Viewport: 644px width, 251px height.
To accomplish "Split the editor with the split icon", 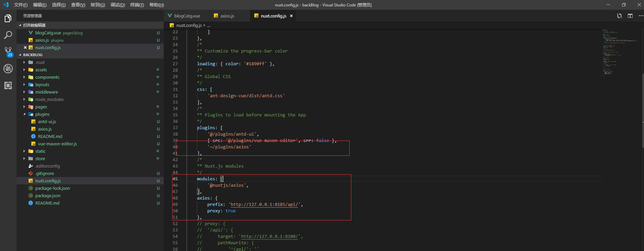I will 630,16.
